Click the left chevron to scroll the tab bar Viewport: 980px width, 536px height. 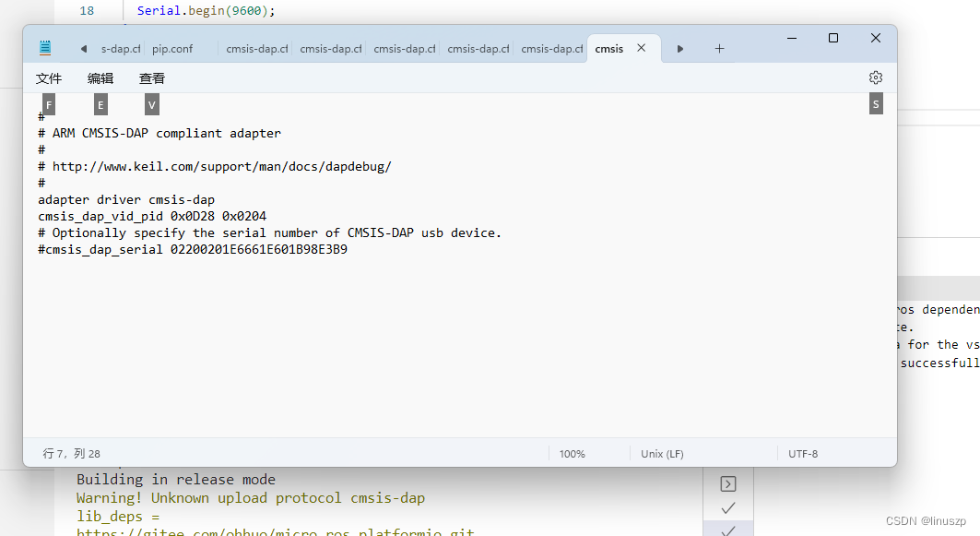tap(83, 49)
